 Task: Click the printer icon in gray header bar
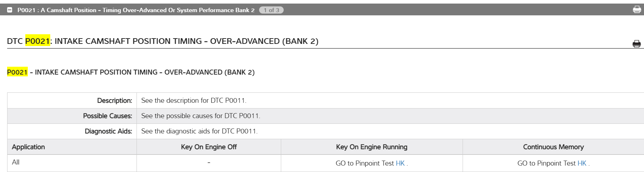[x=637, y=10]
